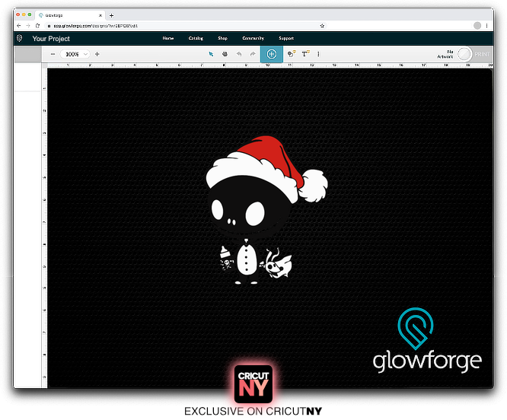
Task: Redo the last action
Action: tap(253, 54)
